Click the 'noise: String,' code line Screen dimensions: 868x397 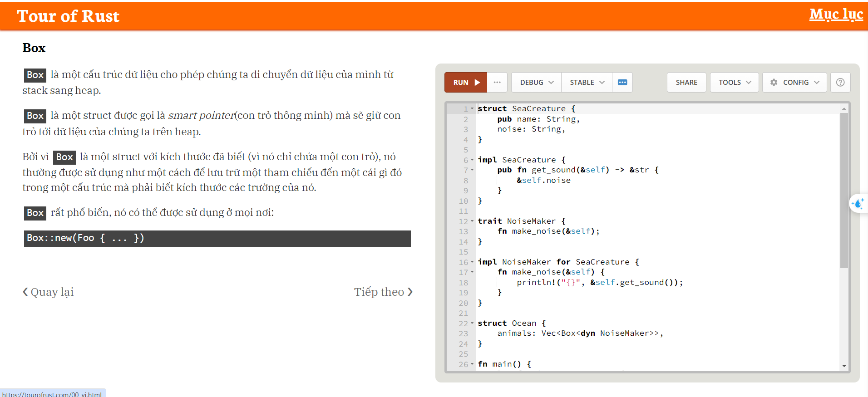[531, 129]
